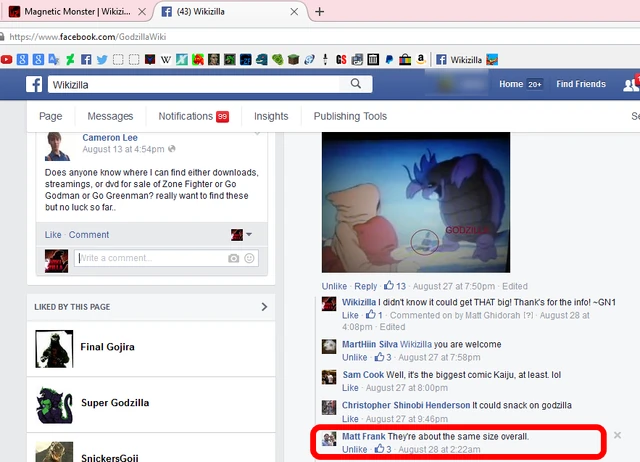Open commenting-as identity dropdown arrow
Viewport: 640px width, 462px height.
coord(249,235)
